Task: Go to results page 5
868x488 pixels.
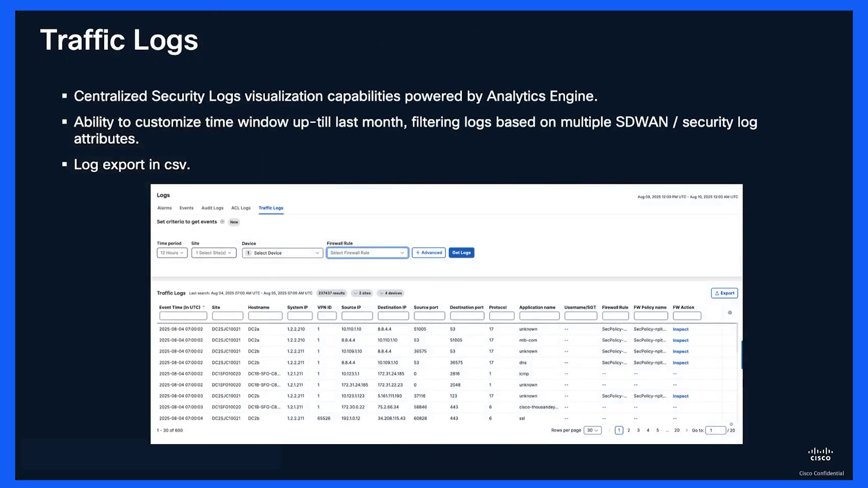Action: [658, 431]
